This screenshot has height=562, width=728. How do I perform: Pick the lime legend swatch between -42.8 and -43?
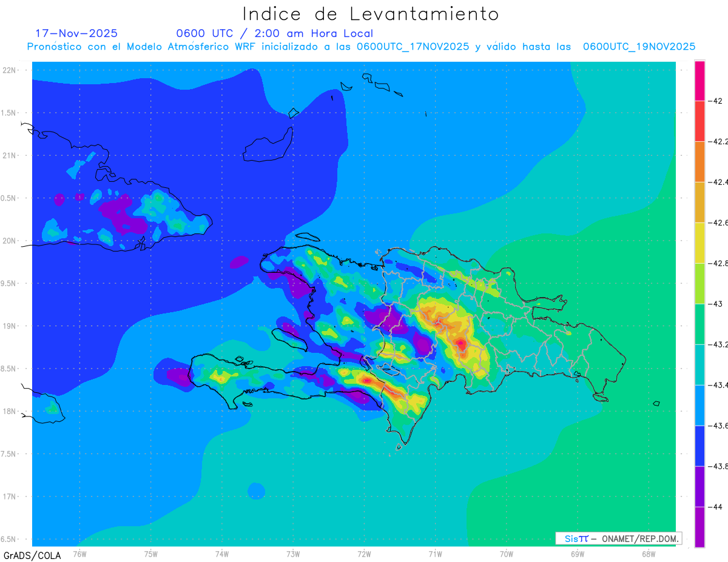pos(699,284)
